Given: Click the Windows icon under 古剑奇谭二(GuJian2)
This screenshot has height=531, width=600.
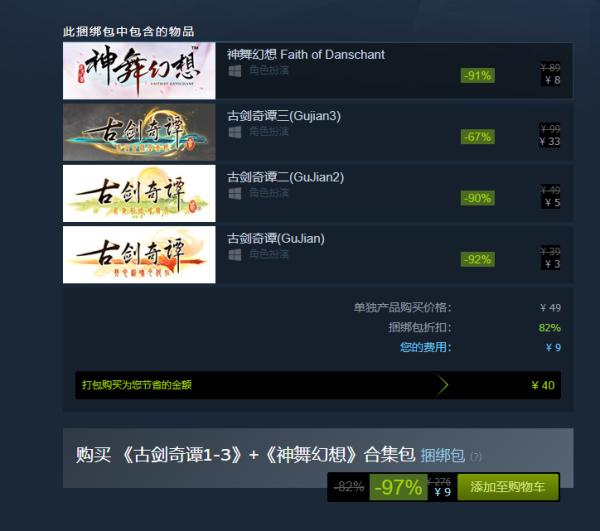Looking at the screenshot, I should tap(235, 193).
